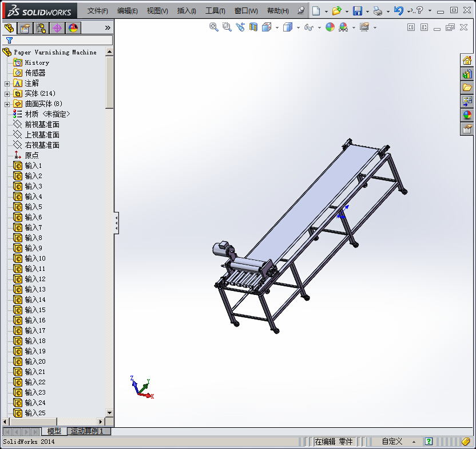Open Custom Properties tab in task pane
476x449 pixels.
[x=467, y=129]
